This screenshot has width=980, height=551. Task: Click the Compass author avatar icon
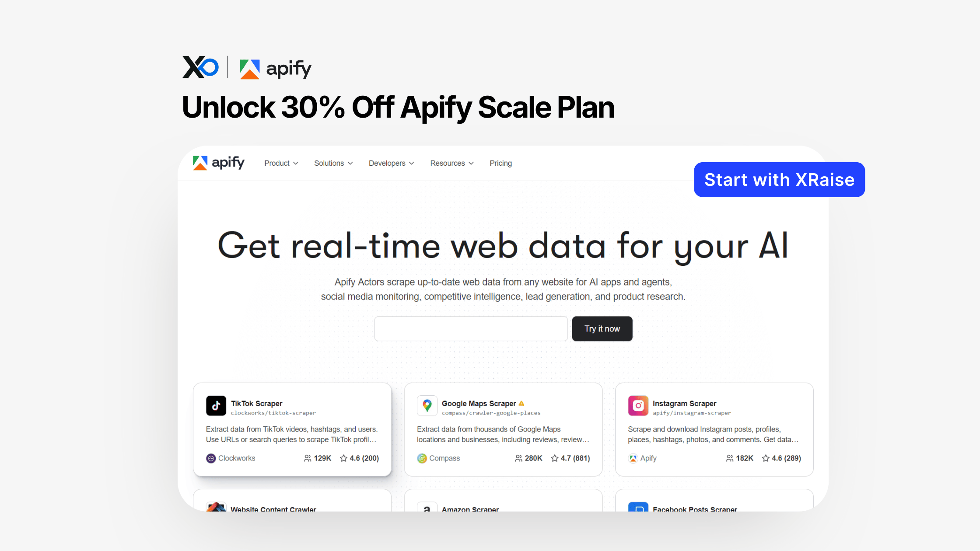422,458
